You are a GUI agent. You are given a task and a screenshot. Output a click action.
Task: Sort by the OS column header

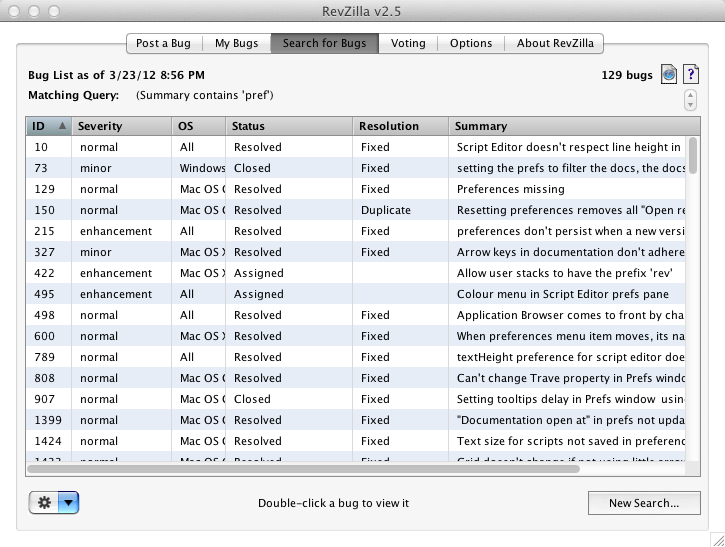point(199,126)
